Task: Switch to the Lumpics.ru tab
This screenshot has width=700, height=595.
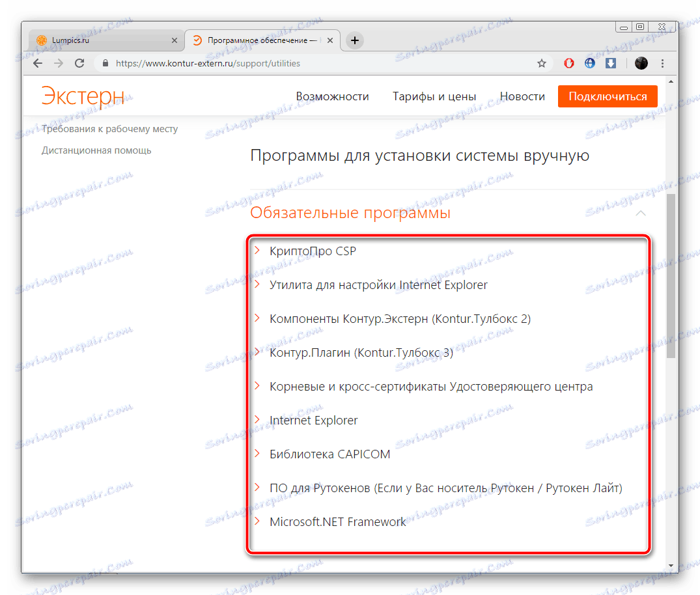Action: (x=106, y=40)
